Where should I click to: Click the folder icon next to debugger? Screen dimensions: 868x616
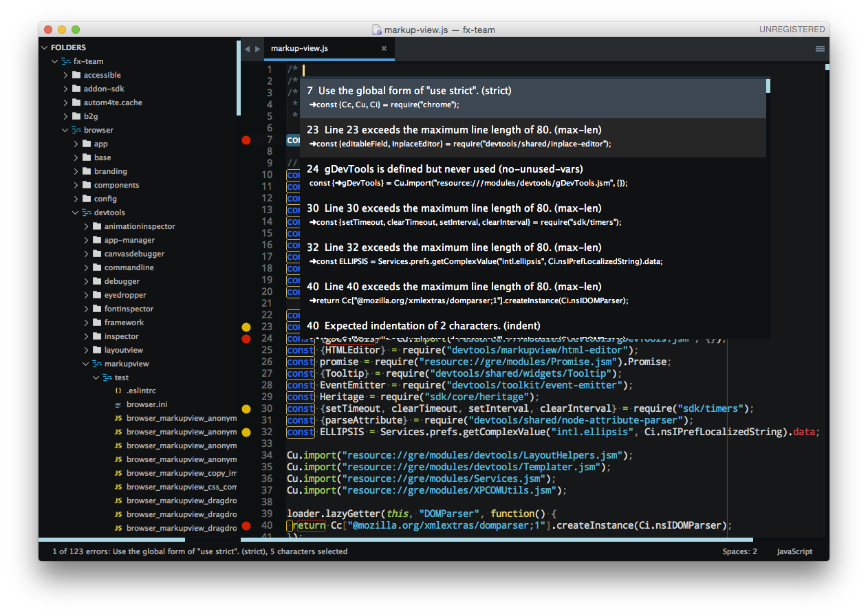coord(96,280)
